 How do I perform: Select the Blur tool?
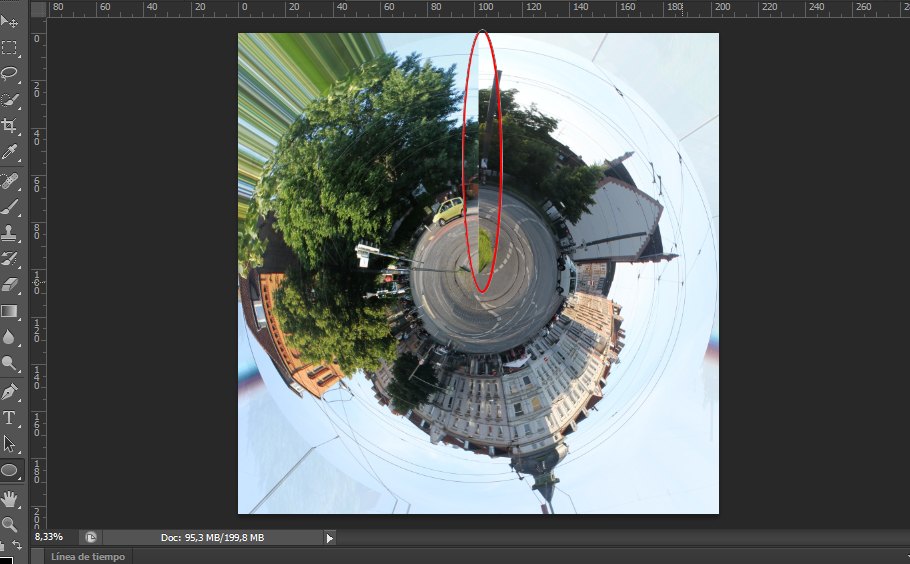(9, 337)
